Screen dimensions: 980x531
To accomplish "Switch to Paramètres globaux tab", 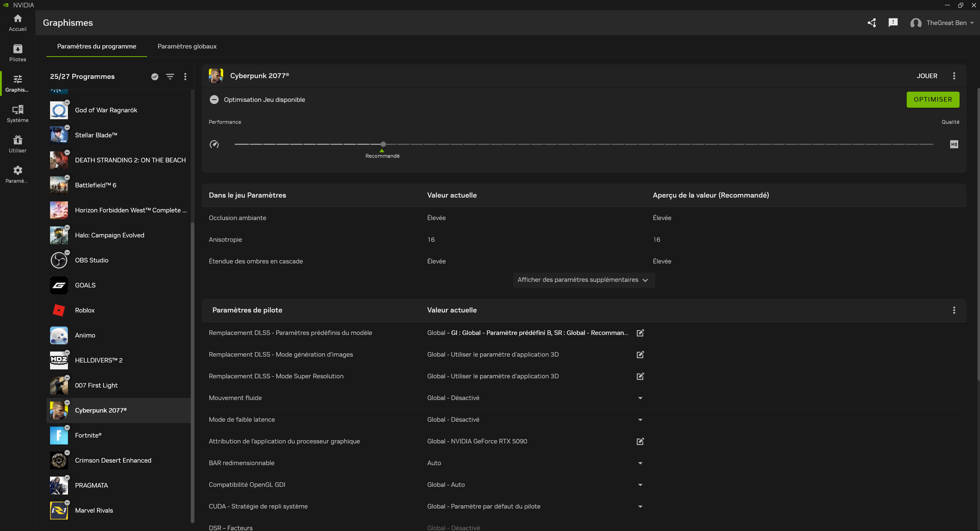I will [x=187, y=46].
